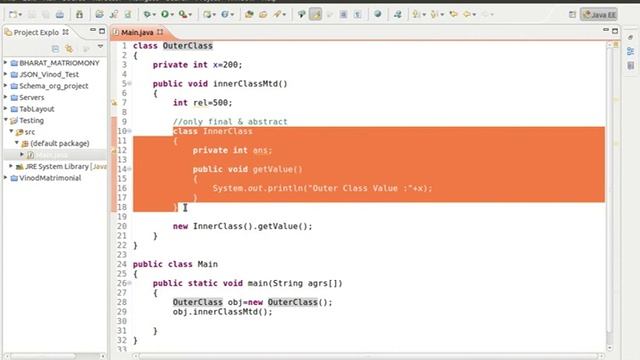Click the Print toolbar icon
The height and width of the screenshot is (360, 640).
(60, 15)
